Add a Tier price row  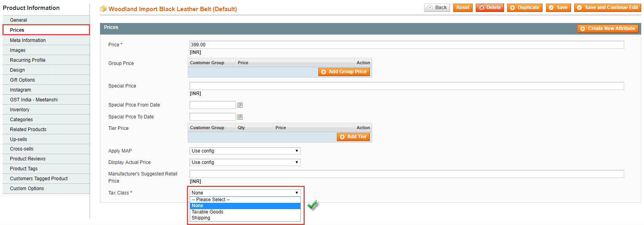[353, 137]
